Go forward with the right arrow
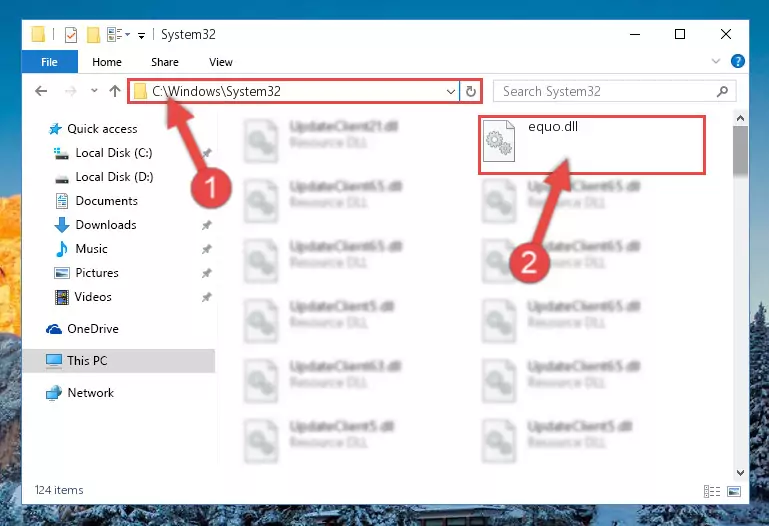Image resolution: width=769 pixels, height=526 pixels. (x=71, y=91)
